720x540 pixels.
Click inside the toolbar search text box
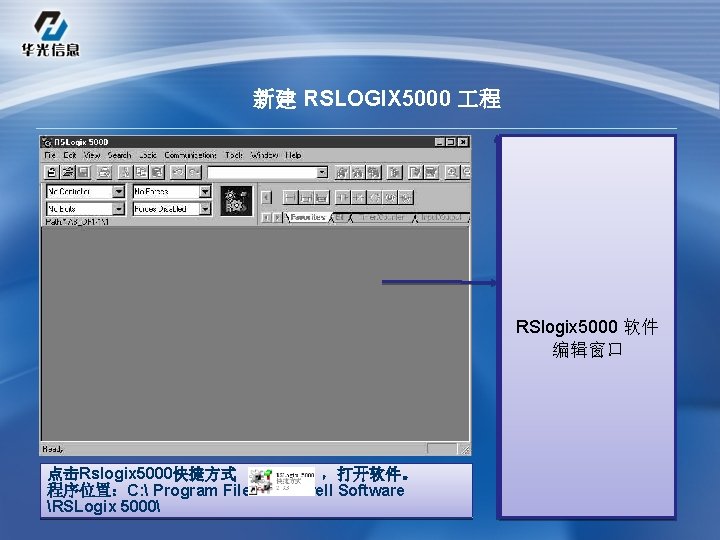[262, 172]
